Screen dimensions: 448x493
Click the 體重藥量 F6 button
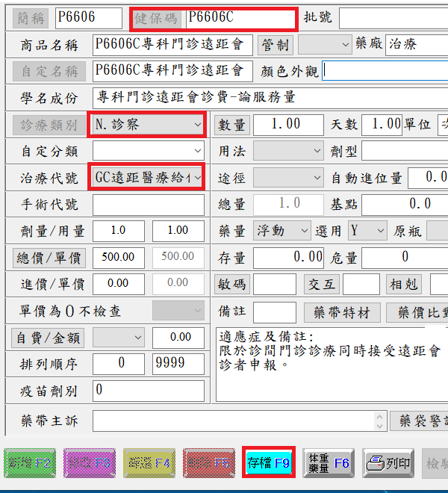pos(329,463)
